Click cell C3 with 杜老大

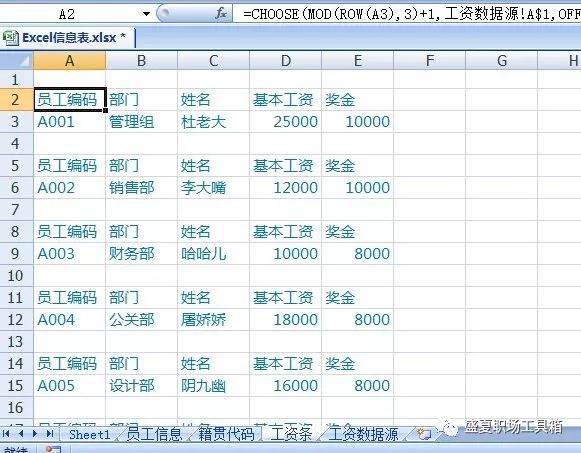(213, 121)
